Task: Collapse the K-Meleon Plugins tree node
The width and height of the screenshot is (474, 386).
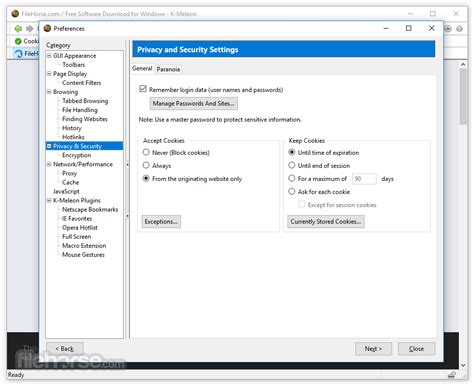Action: coord(49,200)
